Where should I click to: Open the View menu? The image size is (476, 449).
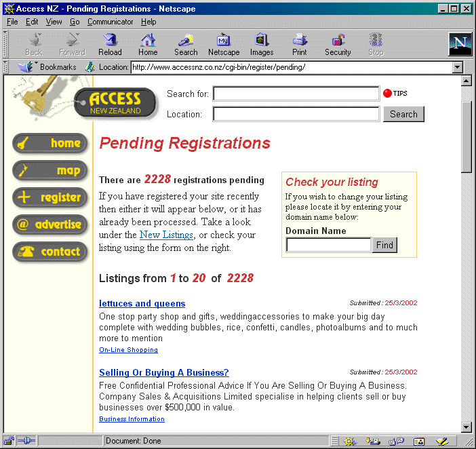[54, 22]
